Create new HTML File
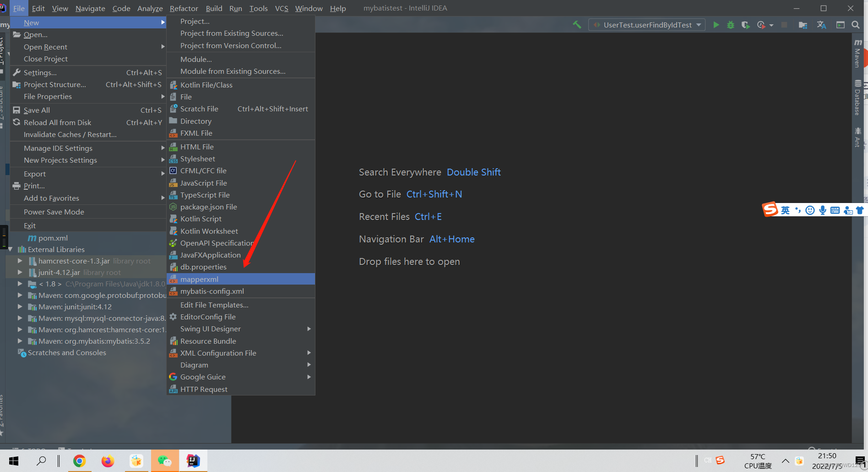 pyautogui.click(x=241, y=147)
